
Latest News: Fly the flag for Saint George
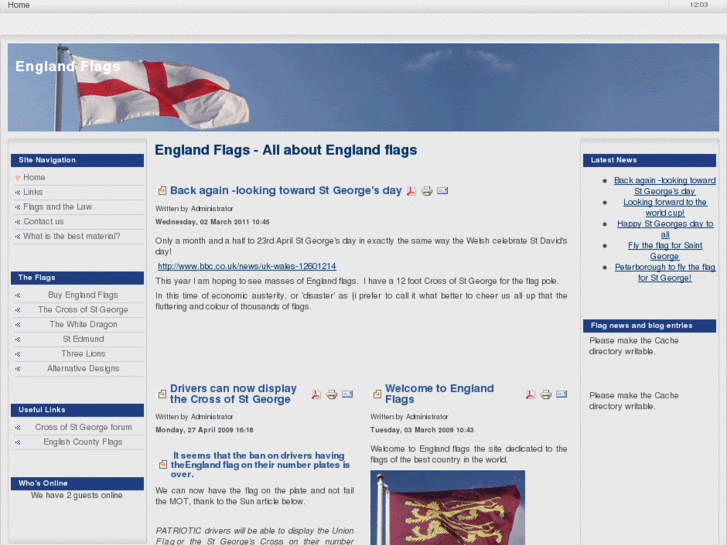pos(664,251)
